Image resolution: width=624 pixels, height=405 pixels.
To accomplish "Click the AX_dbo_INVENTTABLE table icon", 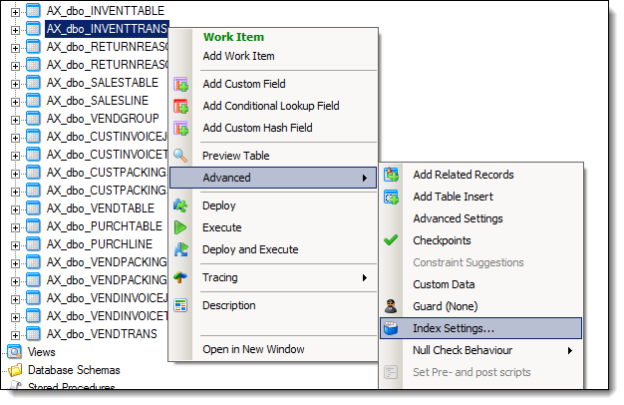I will coord(33,10).
